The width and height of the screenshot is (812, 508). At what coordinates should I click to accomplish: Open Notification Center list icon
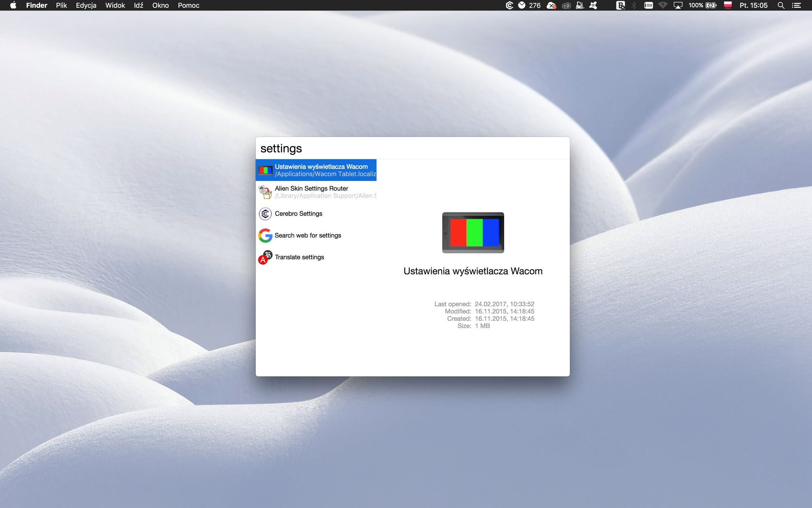[x=796, y=5]
